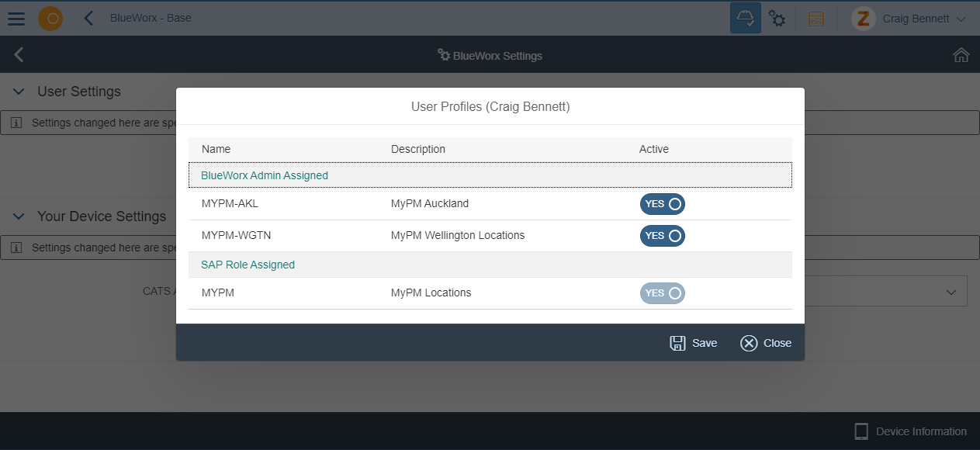Toggle MYPM-AKL active switch
Viewport: 980px width, 450px height.
click(663, 204)
